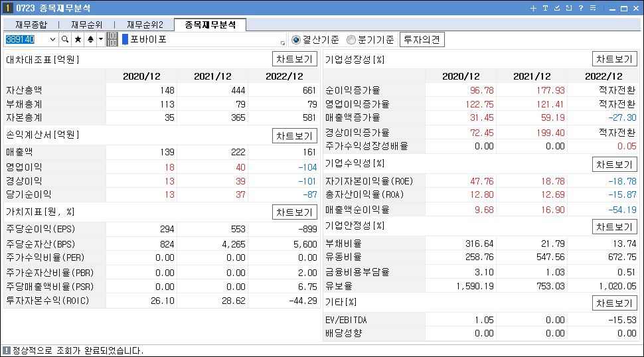Image resolution: width=644 pixels, height=357 pixels.
Task: Click the 당기순이익 2022/12 value -87
Action: tap(309, 194)
